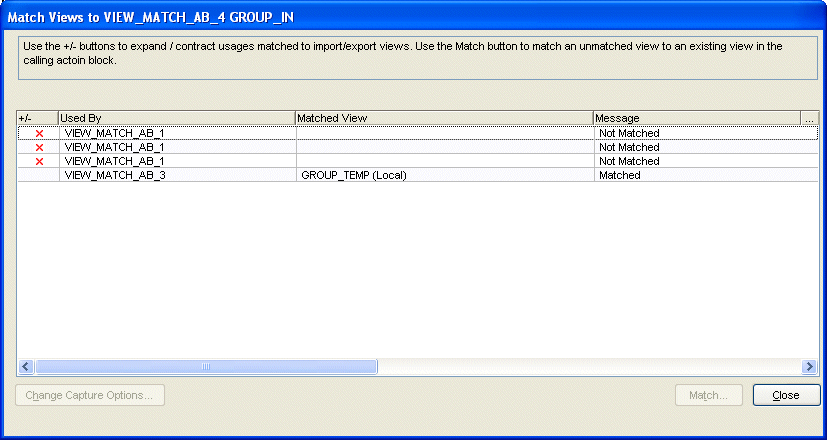Click the ellipsis column header at far right
827x440 pixels.
click(x=809, y=118)
